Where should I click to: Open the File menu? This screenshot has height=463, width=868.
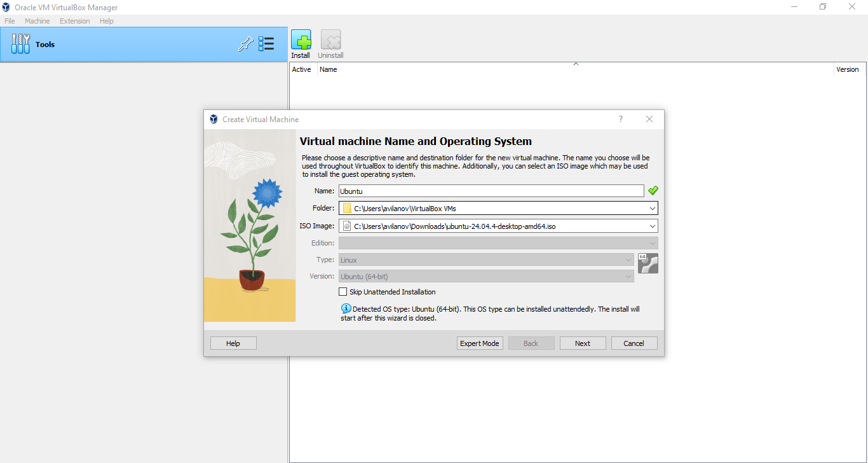[10, 21]
